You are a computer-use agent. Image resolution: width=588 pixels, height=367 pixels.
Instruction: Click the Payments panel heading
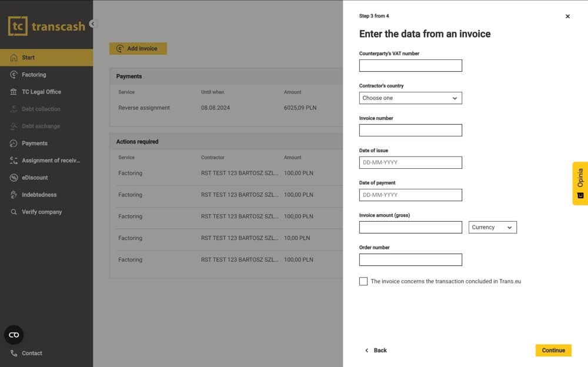(129, 76)
